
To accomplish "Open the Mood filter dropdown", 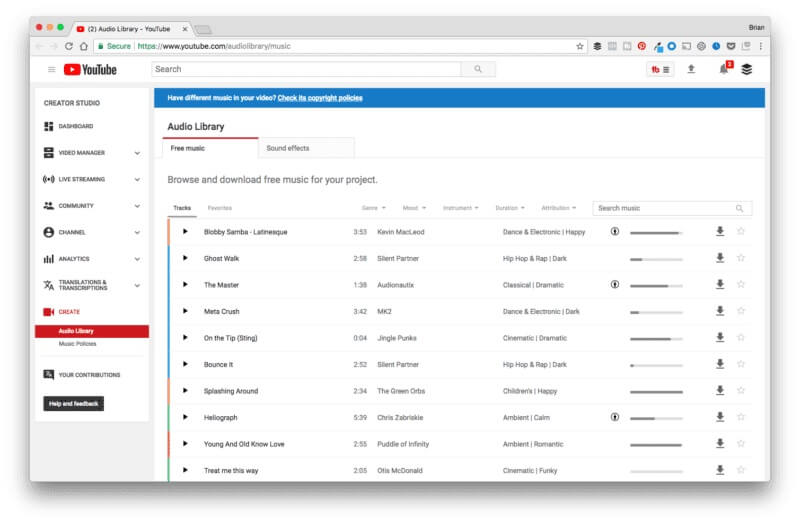I will click(414, 208).
